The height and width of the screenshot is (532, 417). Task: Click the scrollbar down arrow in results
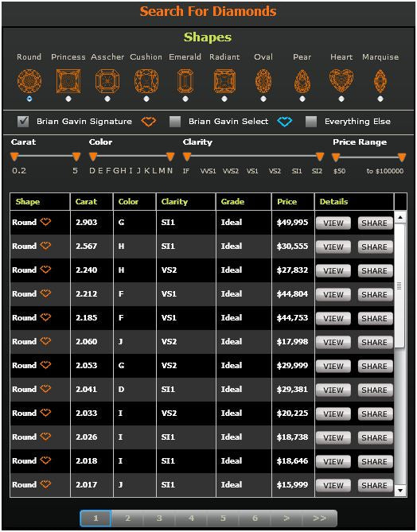(x=400, y=491)
